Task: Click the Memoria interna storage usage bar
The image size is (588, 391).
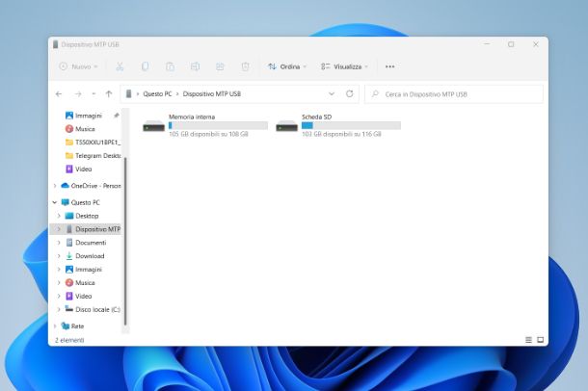Action: (x=218, y=125)
